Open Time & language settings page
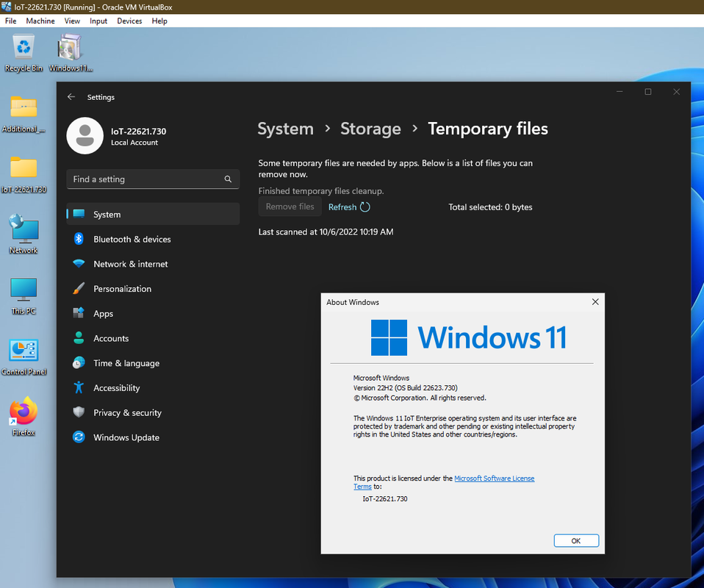The width and height of the screenshot is (704, 588). coord(153,362)
